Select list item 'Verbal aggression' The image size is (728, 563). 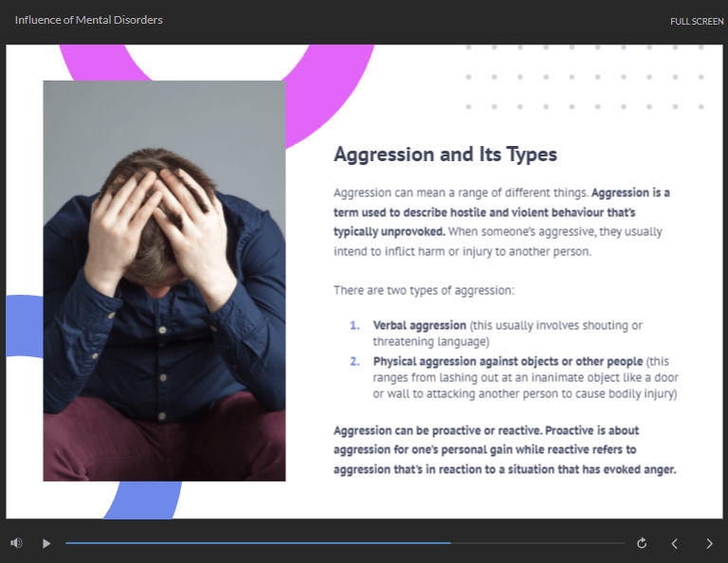419,325
